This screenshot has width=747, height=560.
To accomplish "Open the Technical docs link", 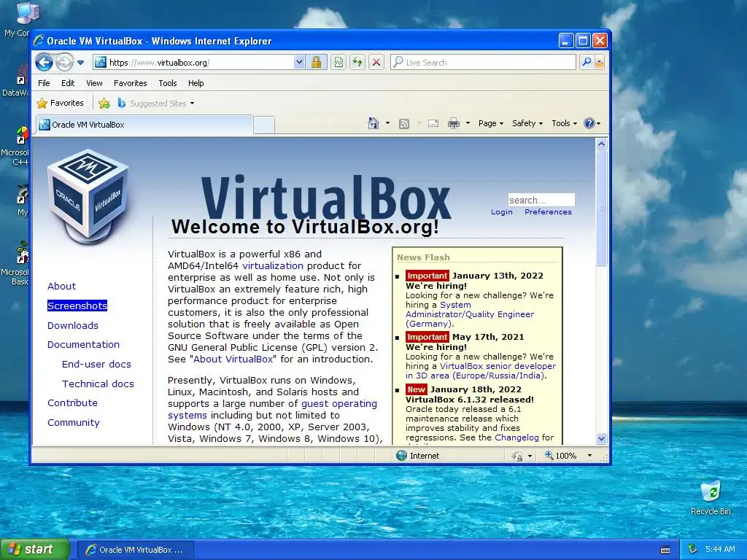I will (x=98, y=384).
